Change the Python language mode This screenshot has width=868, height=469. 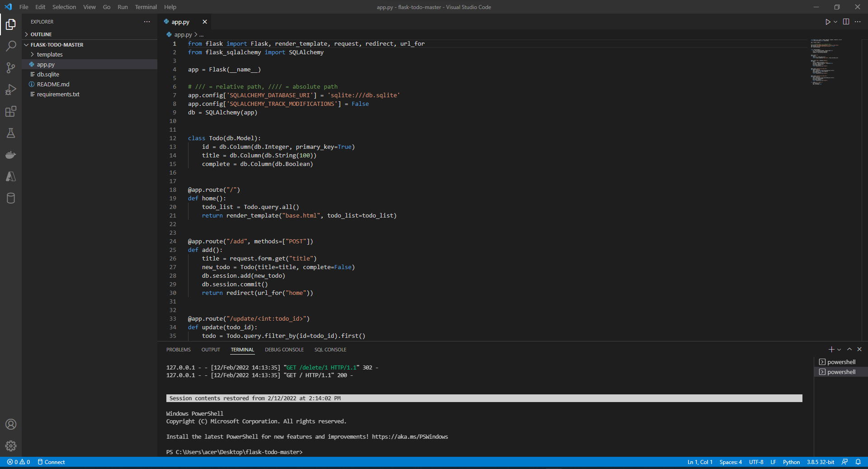click(x=791, y=462)
